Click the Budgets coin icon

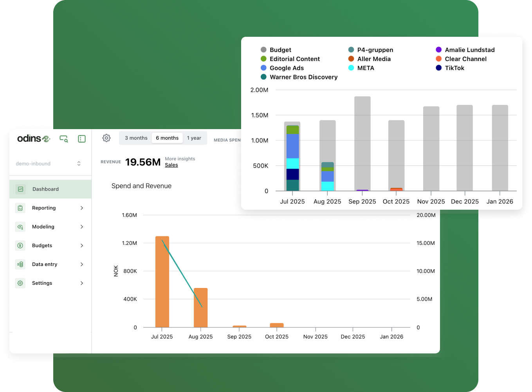pyautogui.click(x=20, y=245)
